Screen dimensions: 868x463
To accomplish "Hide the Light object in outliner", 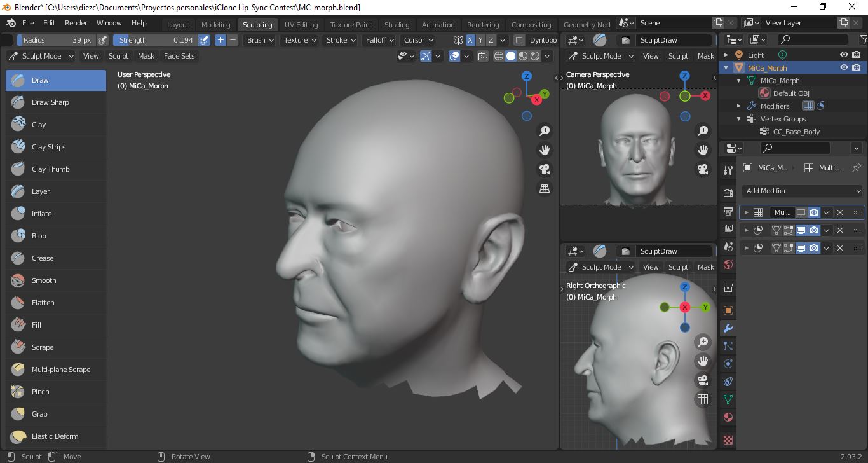I will click(x=844, y=55).
